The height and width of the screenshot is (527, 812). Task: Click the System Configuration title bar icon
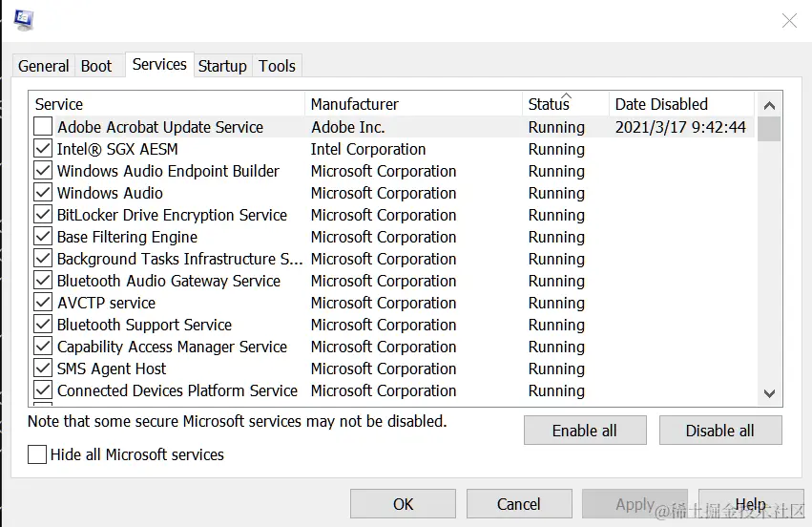24,20
